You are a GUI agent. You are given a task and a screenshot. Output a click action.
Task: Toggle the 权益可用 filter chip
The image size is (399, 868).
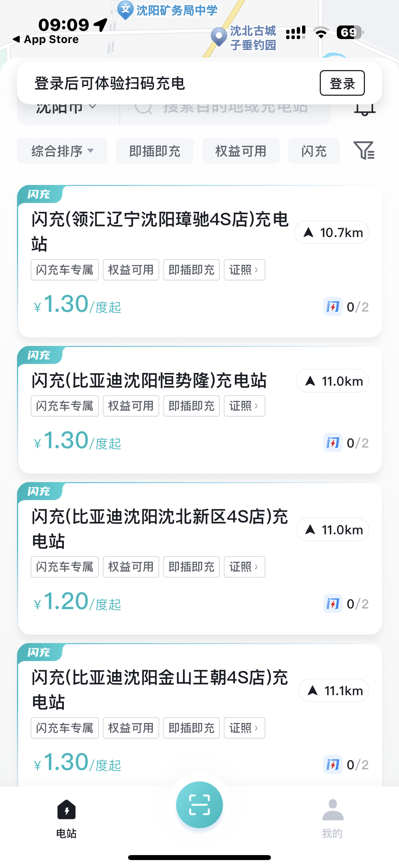(x=241, y=151)
